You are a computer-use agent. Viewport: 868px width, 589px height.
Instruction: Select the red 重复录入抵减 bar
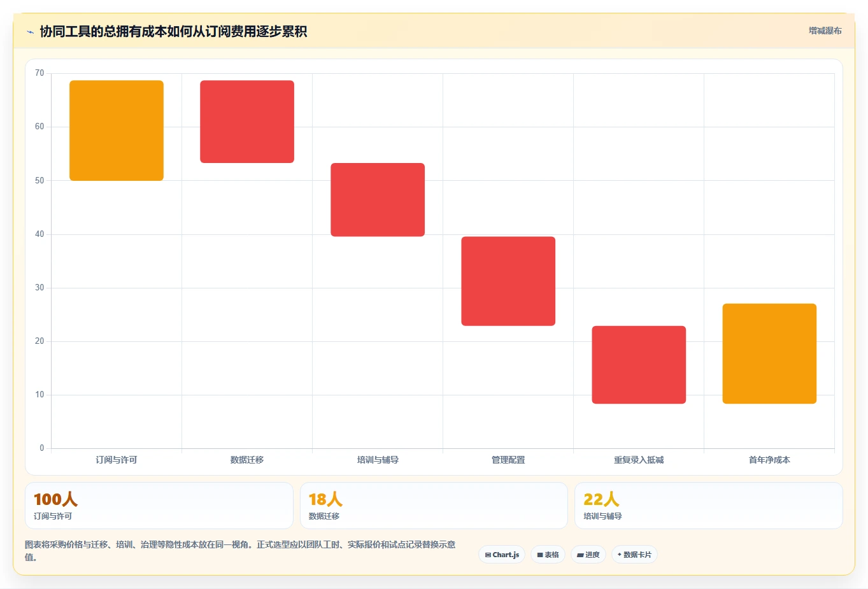click(x=639, y=365)
